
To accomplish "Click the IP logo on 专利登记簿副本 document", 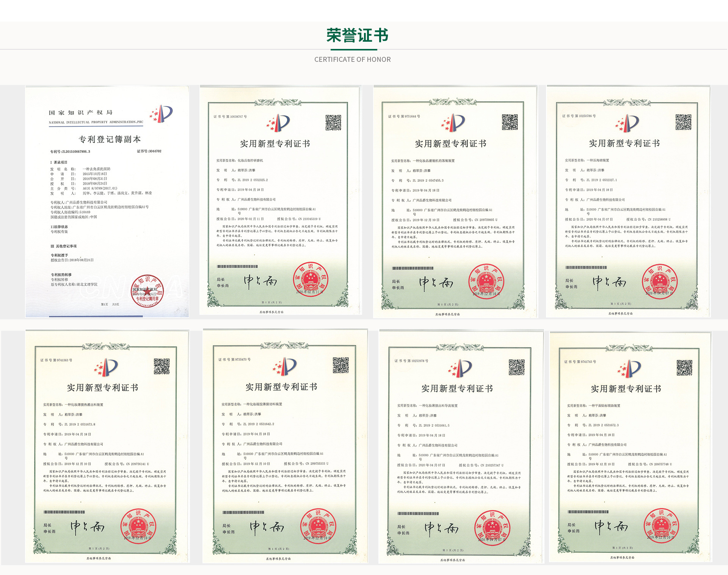I will pos(162,114).
